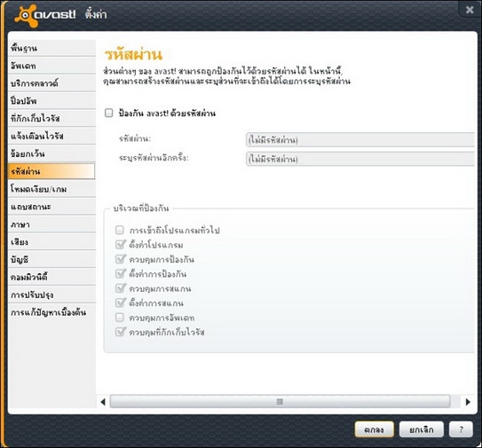Select the highlighted รหัสผ่าน sidebar item
Screen dimensions: 482x448
51,171
